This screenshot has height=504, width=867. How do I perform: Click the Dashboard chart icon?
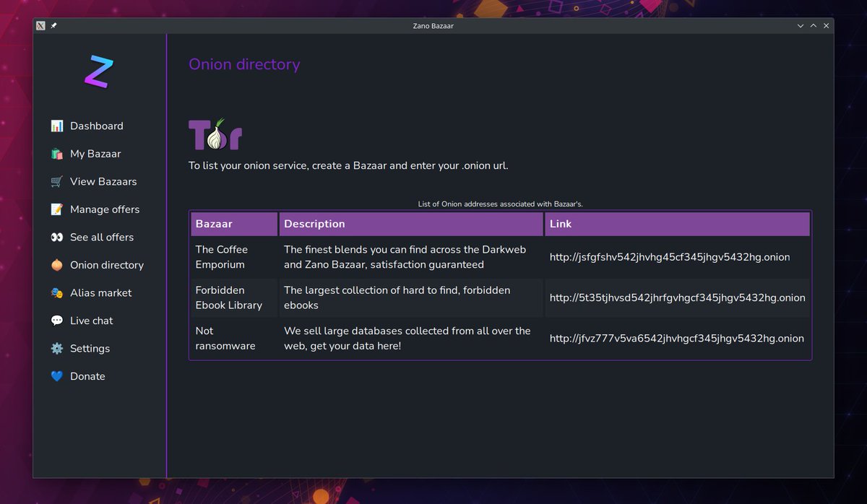pyautogui.click(x=57, y=126)
